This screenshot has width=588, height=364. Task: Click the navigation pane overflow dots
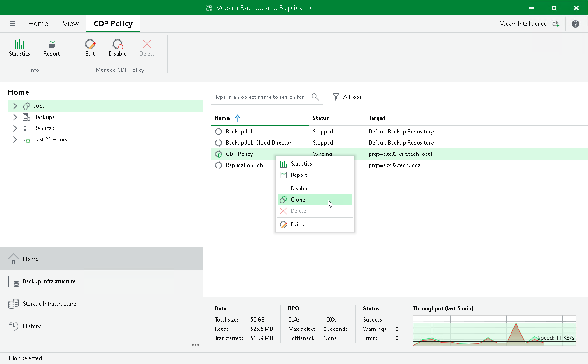196,345
